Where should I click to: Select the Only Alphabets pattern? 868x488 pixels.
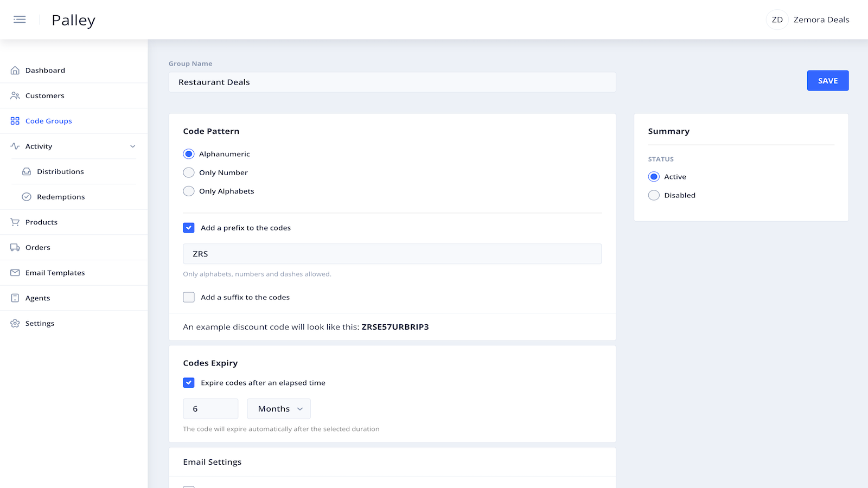click(189, 191)
